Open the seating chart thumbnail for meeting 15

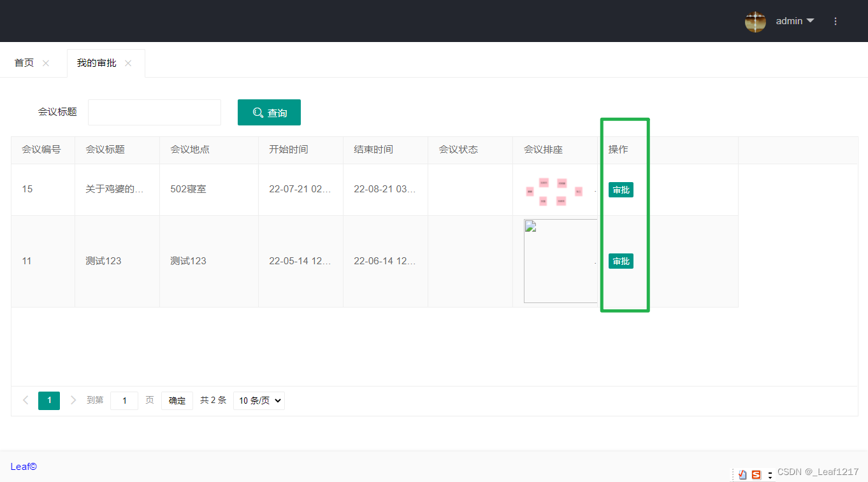[x=554, y=191]
